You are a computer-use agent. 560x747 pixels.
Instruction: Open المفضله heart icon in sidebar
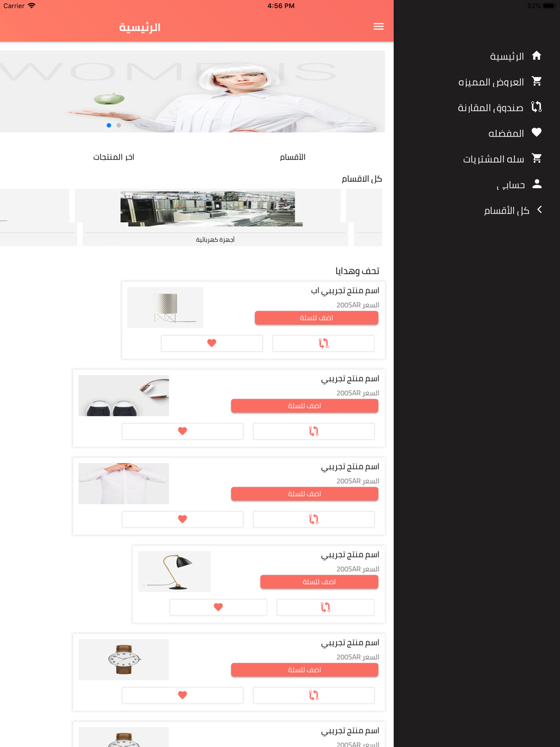click(x=536, y=132)
